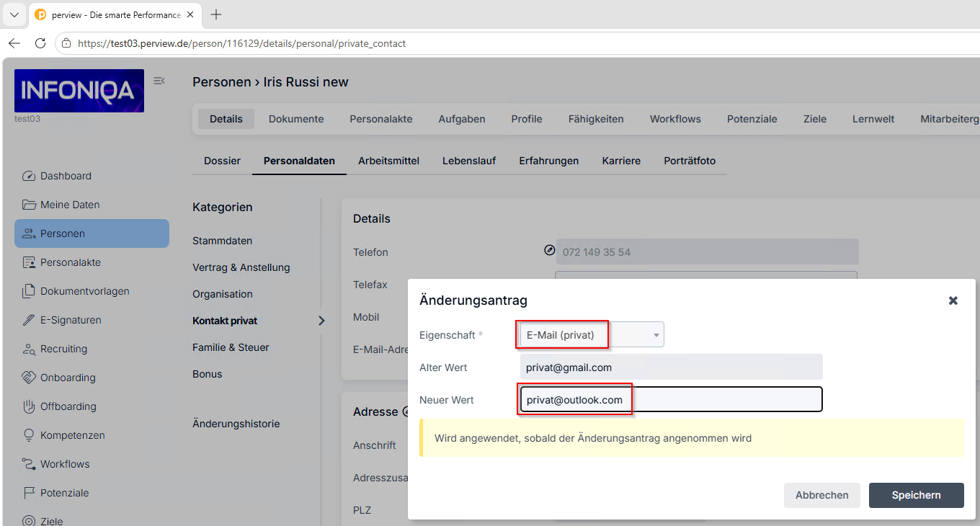The image size is (980, 526).
Task: Select the perview browser tab
Action: coord(115,14)
